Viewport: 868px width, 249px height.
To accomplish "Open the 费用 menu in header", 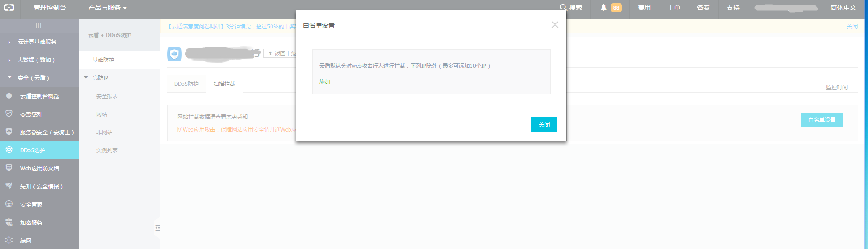I will (x=644, y=8).
